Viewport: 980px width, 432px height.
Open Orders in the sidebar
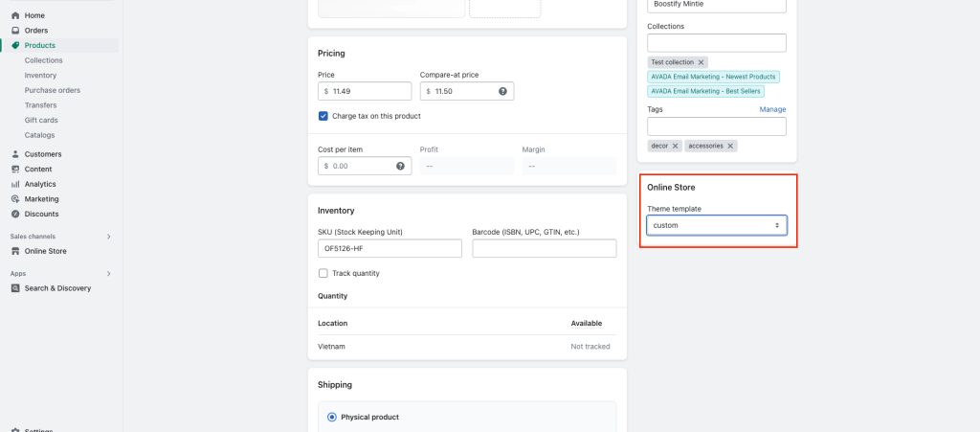tap(36, 31)
